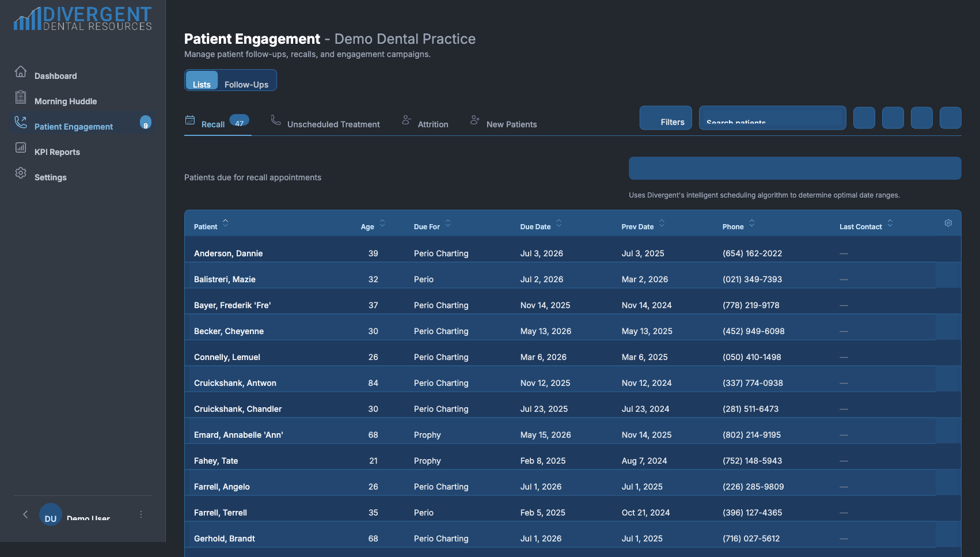
Task: Click patient Balistreri, Mazie
Action: 225,279
